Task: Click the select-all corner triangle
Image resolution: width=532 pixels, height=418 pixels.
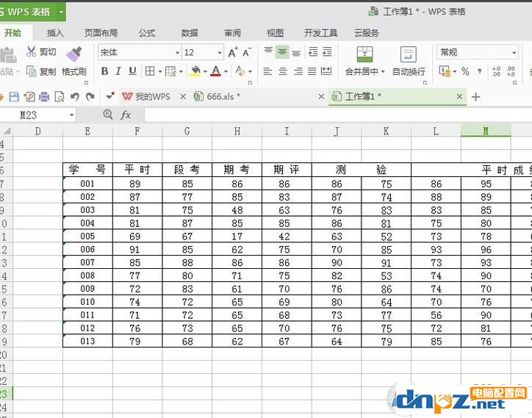Action: (7, 131)
